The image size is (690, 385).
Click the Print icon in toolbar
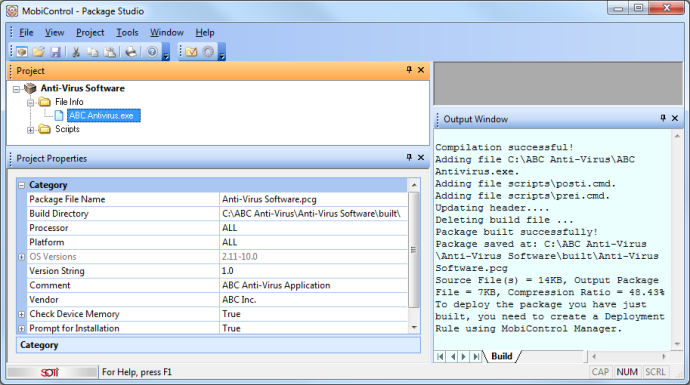[131, 52]
